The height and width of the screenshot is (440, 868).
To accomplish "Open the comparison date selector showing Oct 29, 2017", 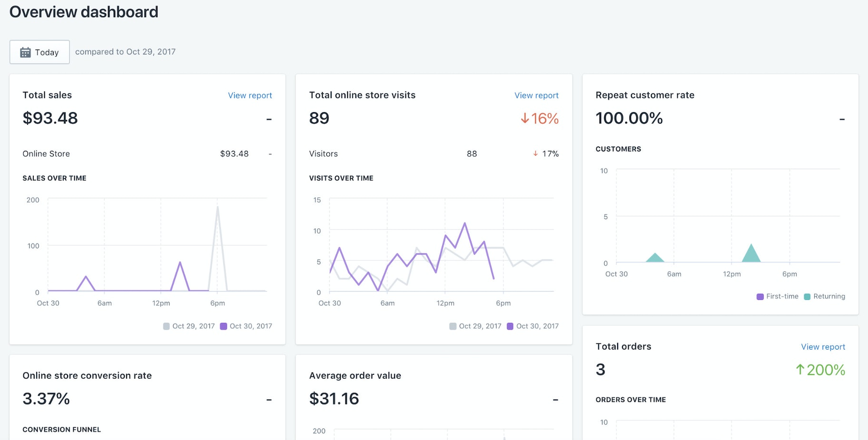I will click(126, 51).
